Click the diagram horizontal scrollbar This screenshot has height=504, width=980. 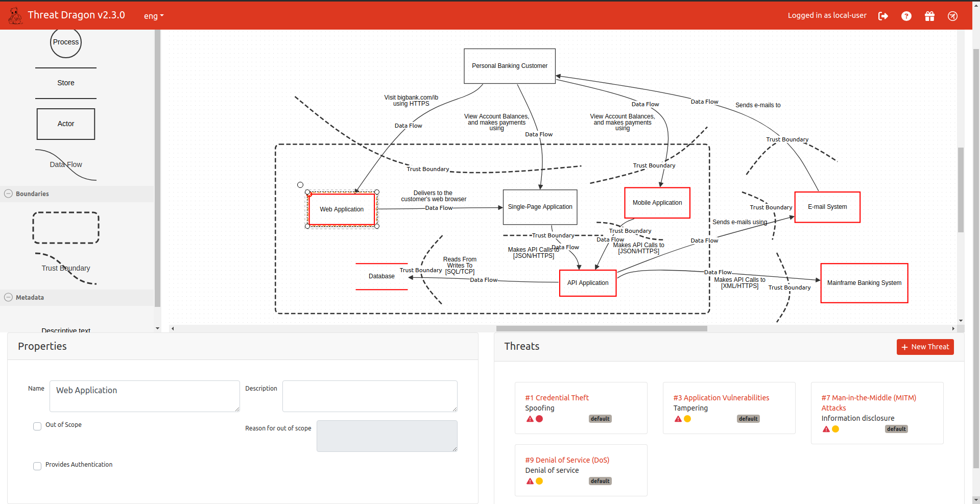[x=601, y=328]
